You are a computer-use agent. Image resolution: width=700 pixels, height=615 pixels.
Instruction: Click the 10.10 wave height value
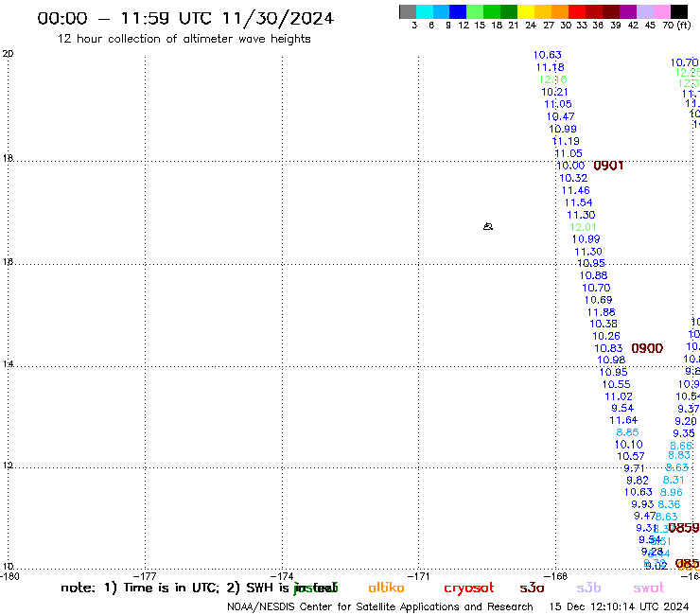click(x=628, y=445)
